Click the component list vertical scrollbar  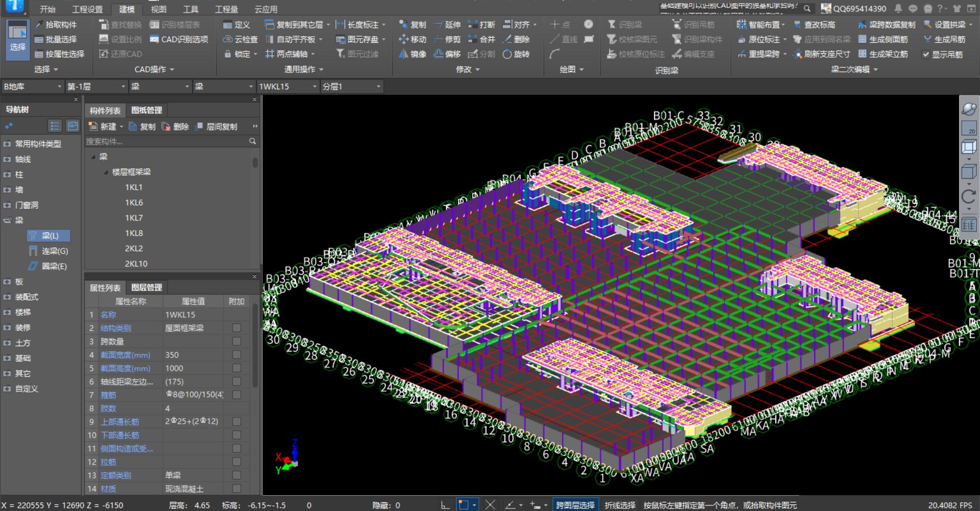(x=255, y=162)
